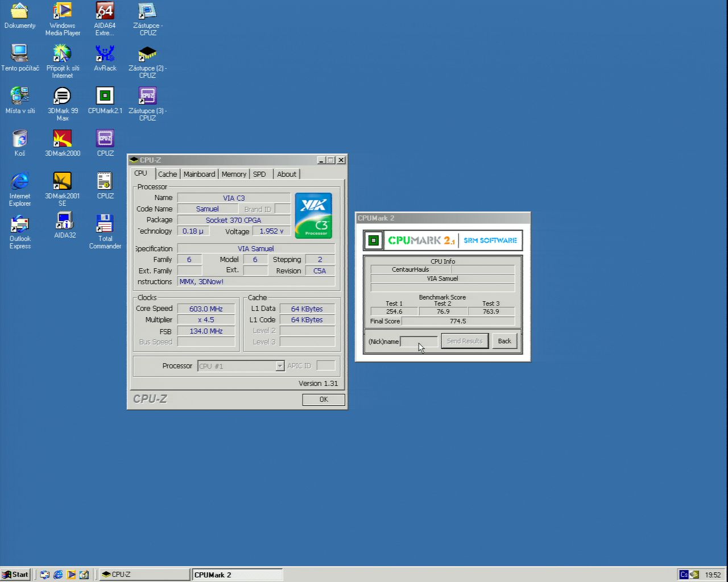Screen dimensions: 728x582
Task: Click the Test 1 score 254.6
Action: click(x=394, y=311)
